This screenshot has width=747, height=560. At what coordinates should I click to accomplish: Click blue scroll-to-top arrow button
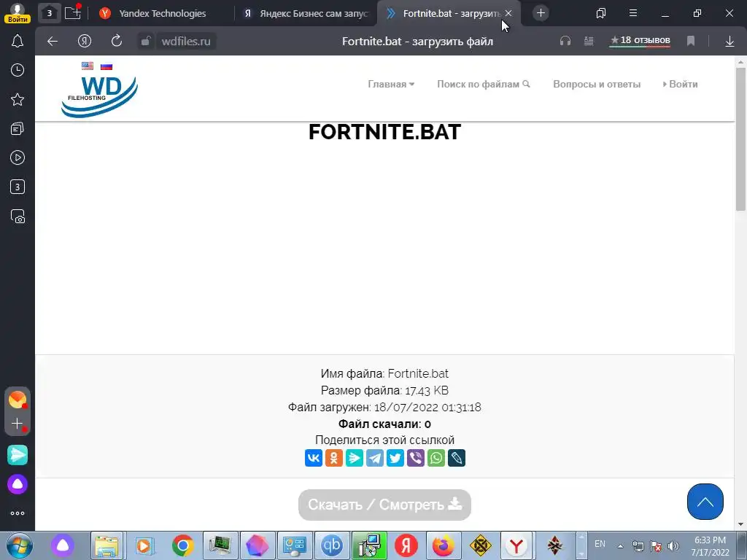pyautogui.click(x=705, y=502)
